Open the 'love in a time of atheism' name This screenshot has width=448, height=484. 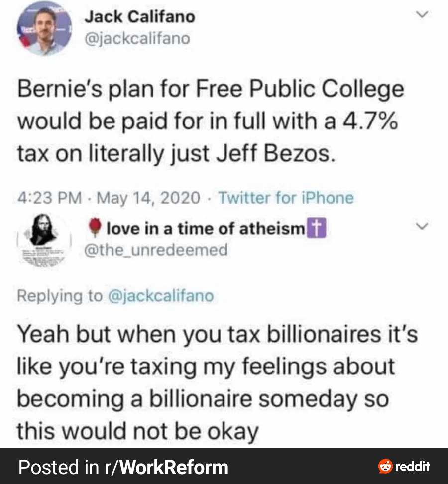pos(205,229)
